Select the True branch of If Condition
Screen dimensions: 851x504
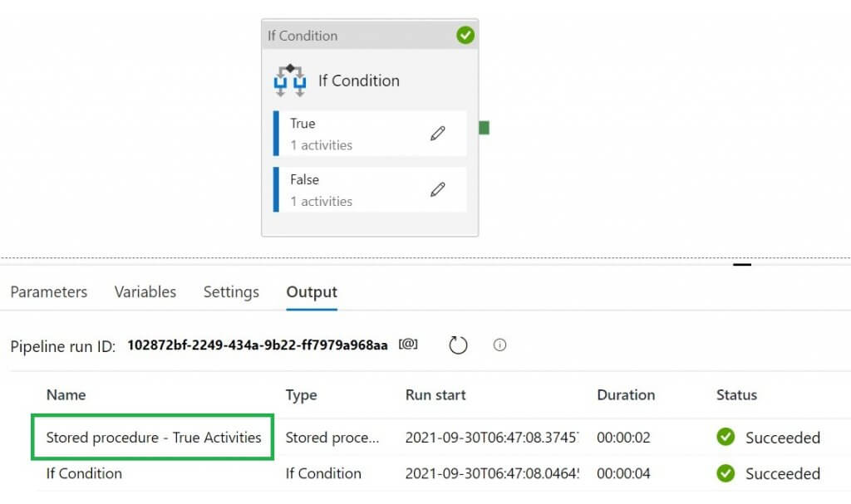click(349, 134)
